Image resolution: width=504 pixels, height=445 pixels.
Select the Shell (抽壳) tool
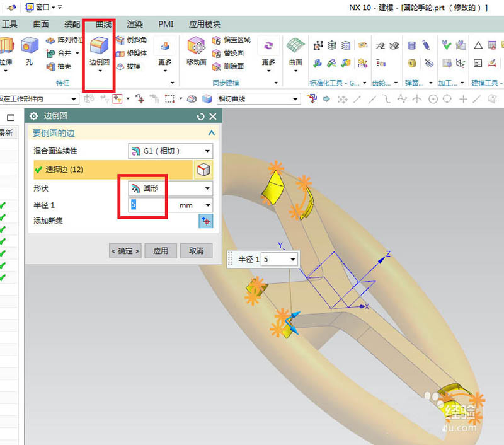(59, 66)
